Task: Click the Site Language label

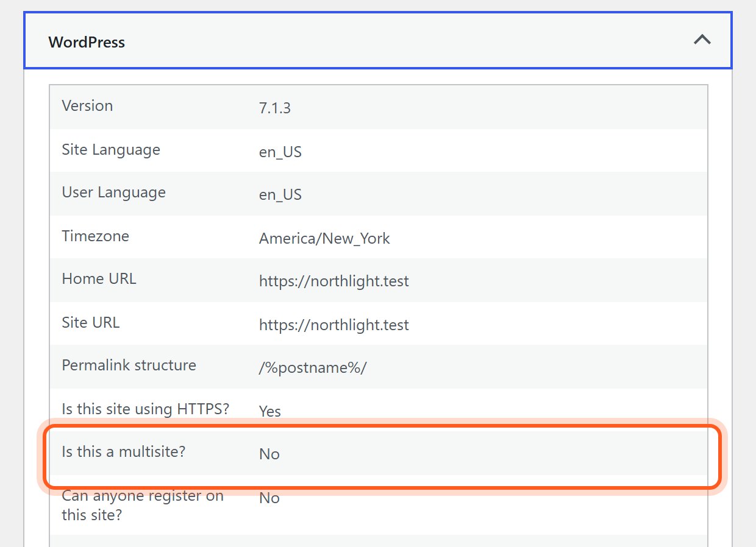Action: click(111, 149)
